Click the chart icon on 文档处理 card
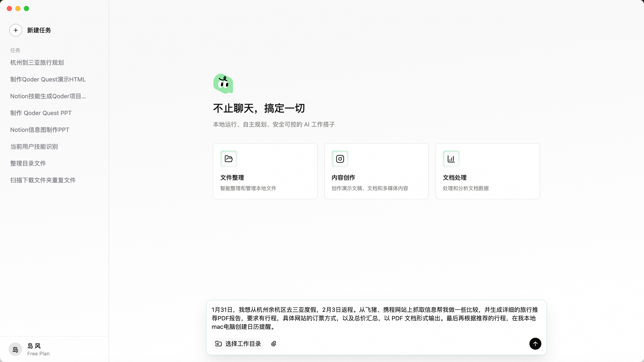Image resolution: width=644 pixels, height=362 pixels. pos(451,159)
